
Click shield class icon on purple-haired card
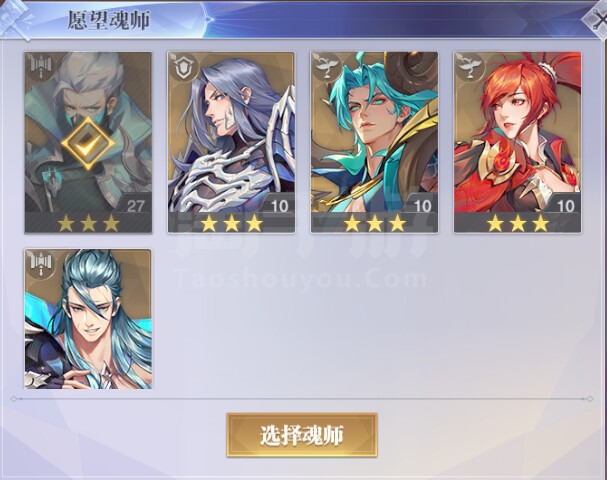coord(183,67)
